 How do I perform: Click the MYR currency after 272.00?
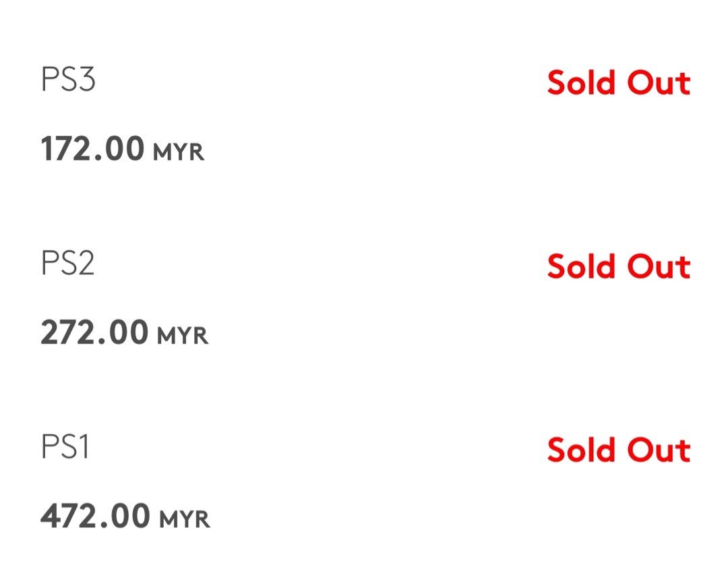(183, 336)
